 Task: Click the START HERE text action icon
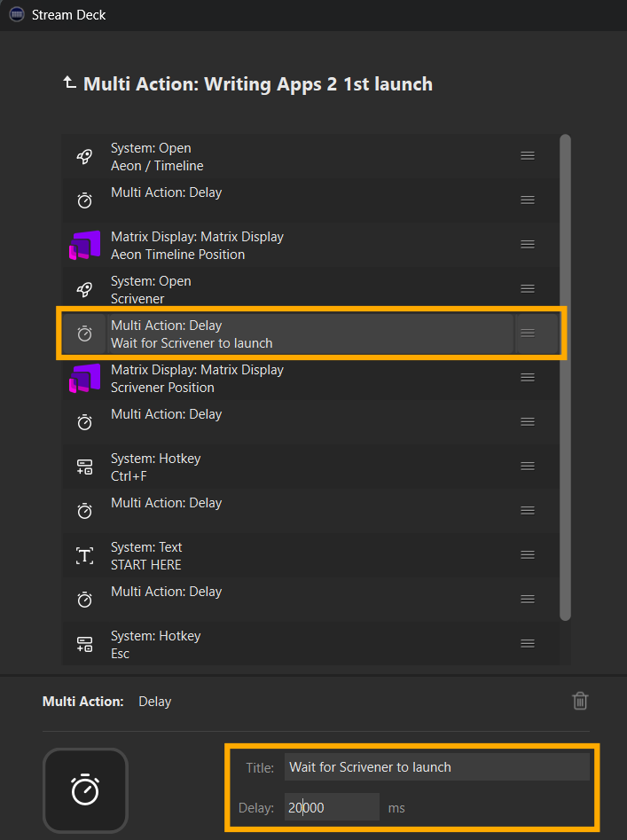tap(84, 555)
